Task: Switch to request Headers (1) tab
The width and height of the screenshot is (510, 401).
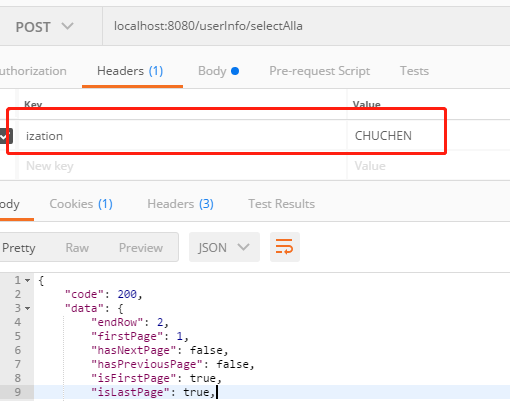Action: 130,71
